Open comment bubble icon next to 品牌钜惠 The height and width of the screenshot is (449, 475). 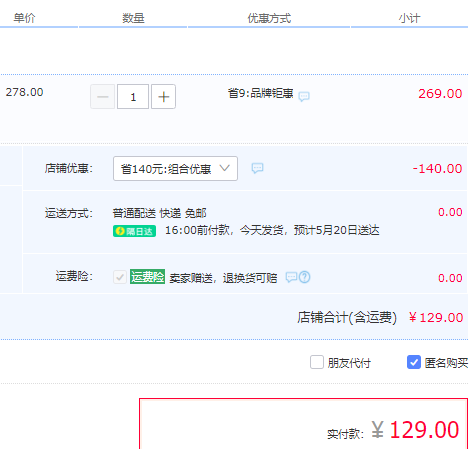pyautogui.click(x=304, y=97)
